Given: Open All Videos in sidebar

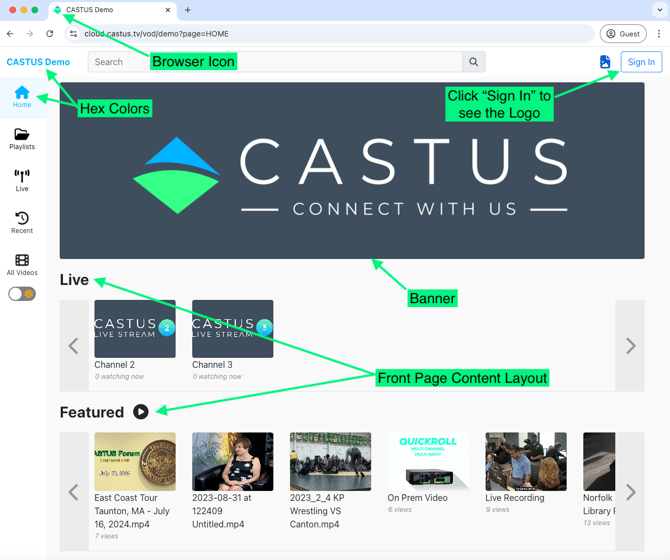Looking at the screenshot, I should click(x=22, y=265).
